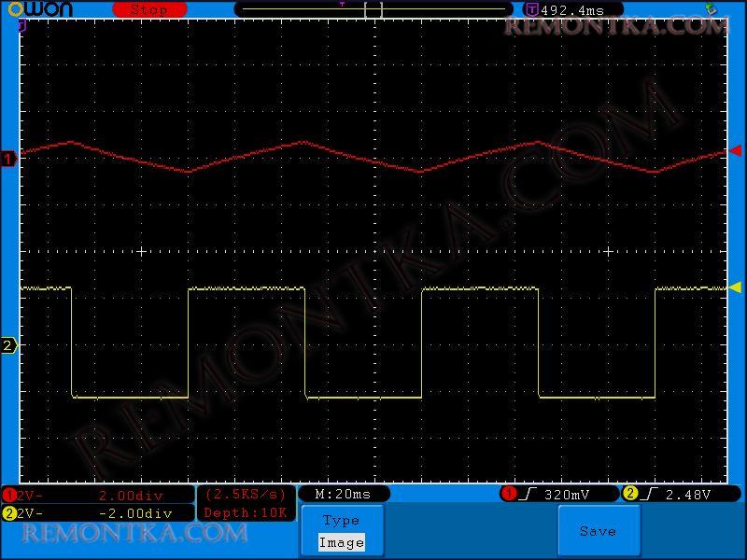Click the USB status icon at top right
The width and height of the screenshot is (747, 560).
pos(711,8)
